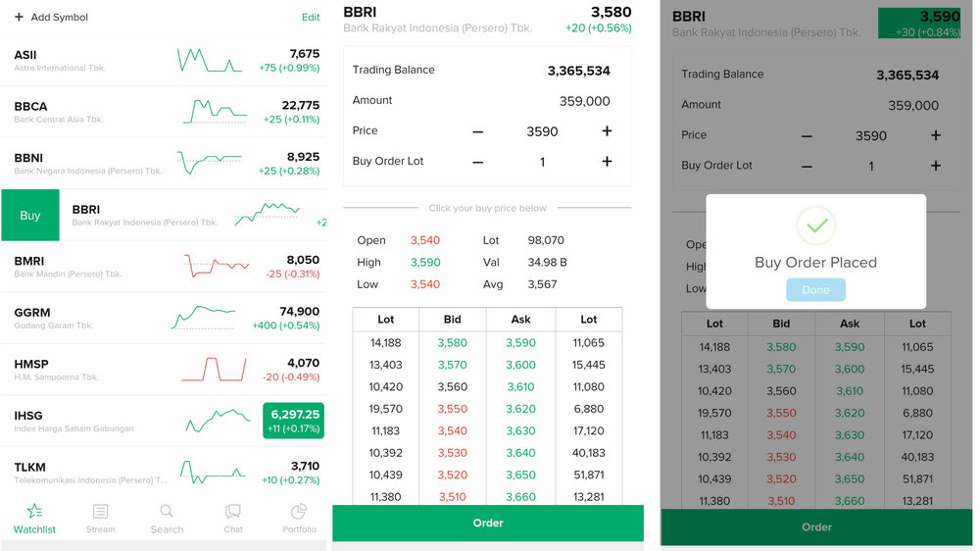Image resolution: width=980 pixels, height=551 pixels.
Task: Tap ask lot 11,065 in middle table
Action: [x=589, y=343]
